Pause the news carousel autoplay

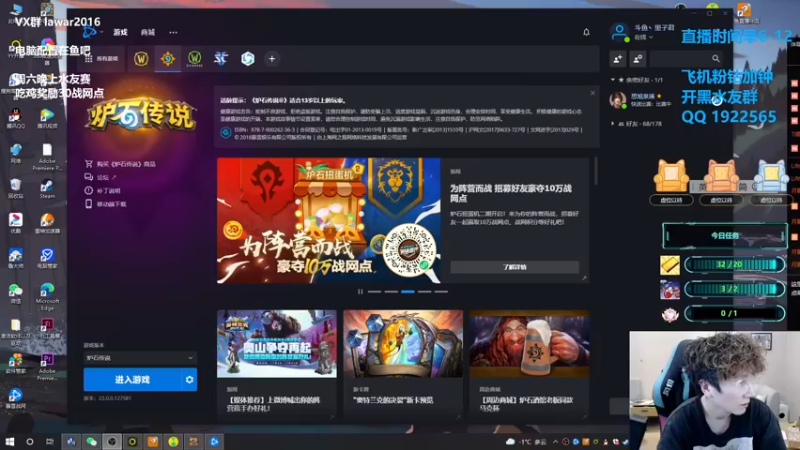tap(360, 291)
